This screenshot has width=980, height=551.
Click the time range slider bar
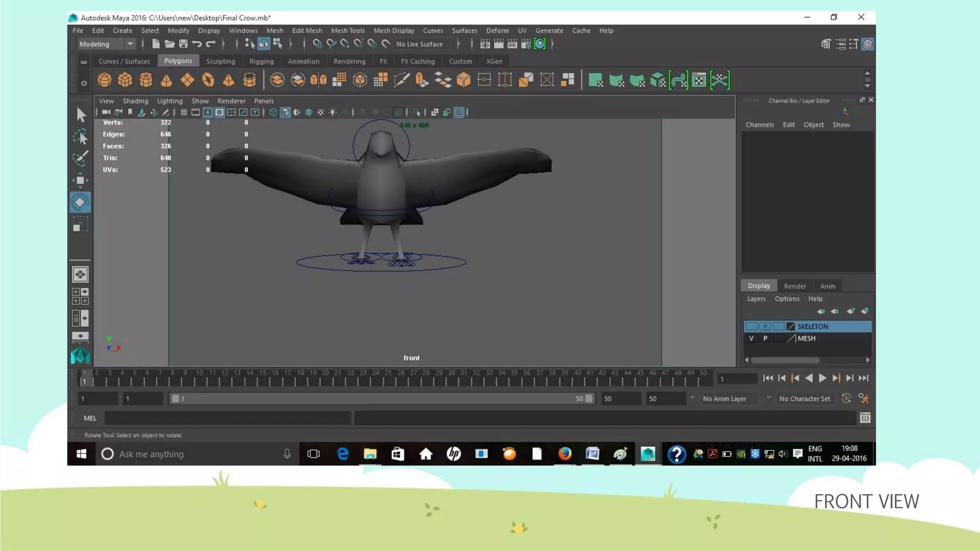click(381, 398)
